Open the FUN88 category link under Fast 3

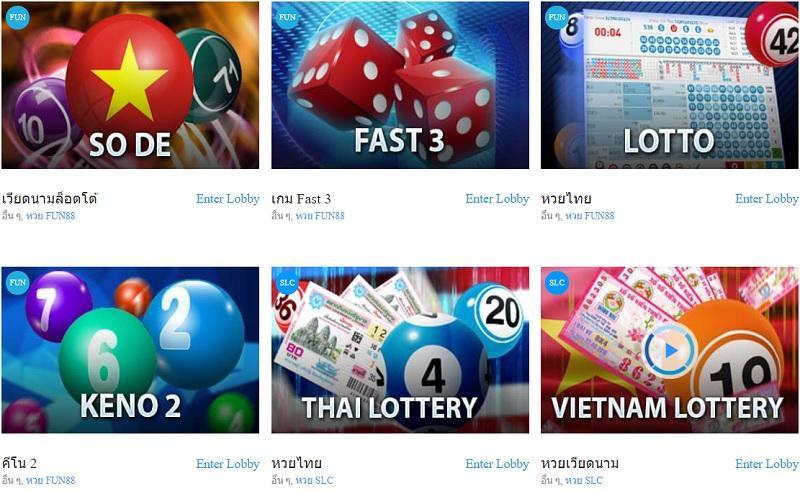(320, 216)
